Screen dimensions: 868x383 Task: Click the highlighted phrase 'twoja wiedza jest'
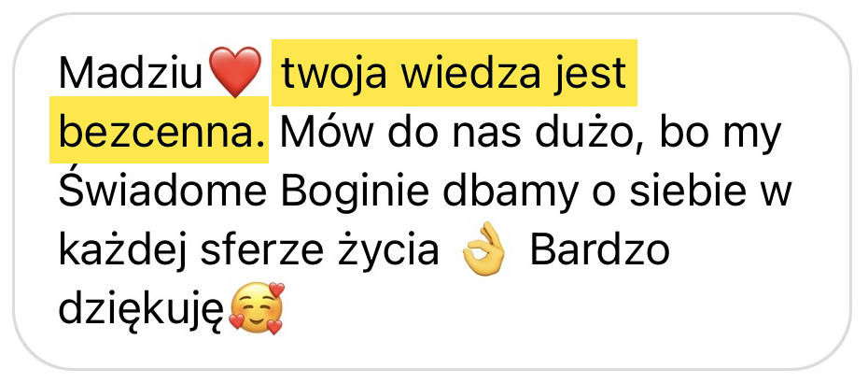coord(454,73)
